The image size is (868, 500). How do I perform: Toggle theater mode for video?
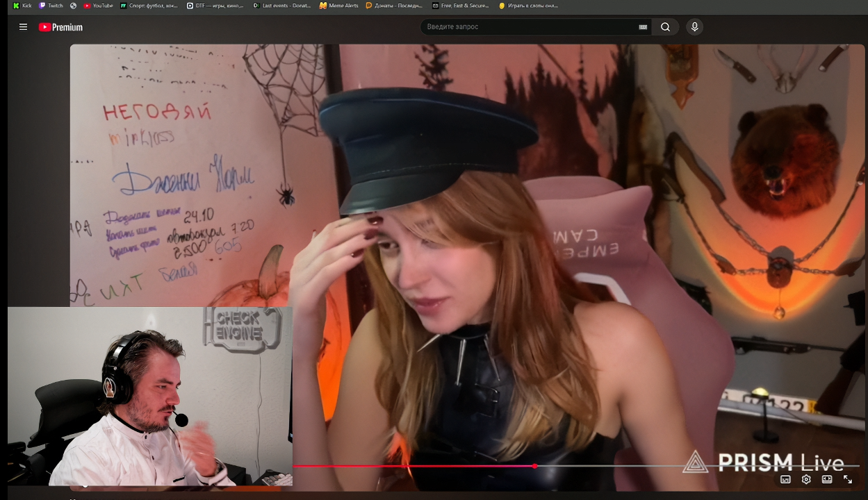827,479
